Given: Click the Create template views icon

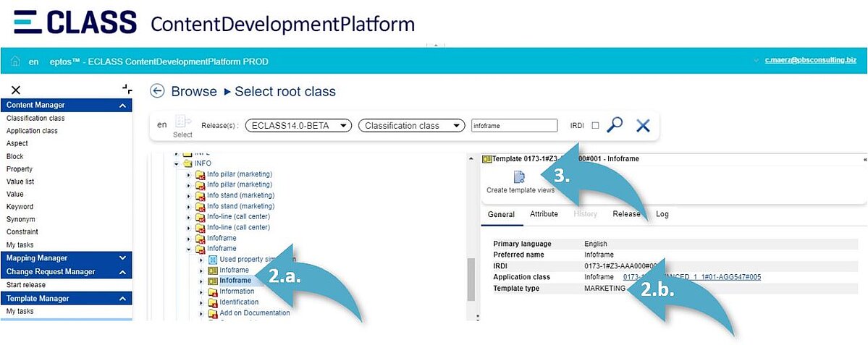Looking at the screenshot, I should [x=520, y=177].
